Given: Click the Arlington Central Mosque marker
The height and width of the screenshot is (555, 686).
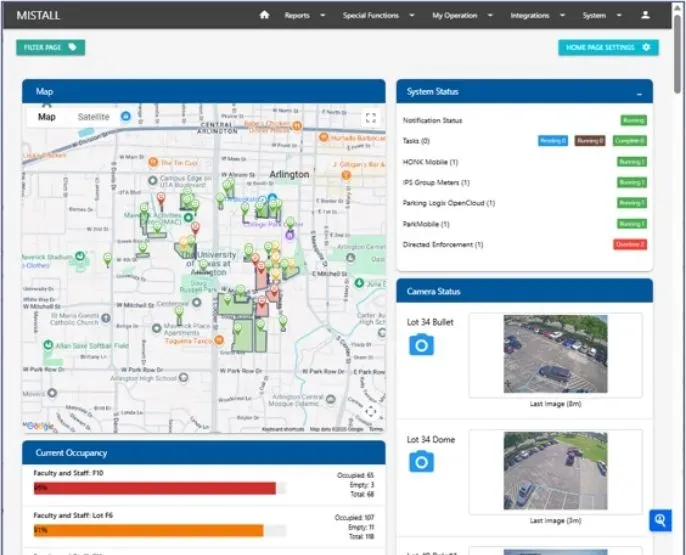Looking at the screenshot, I should coord(331,399).
